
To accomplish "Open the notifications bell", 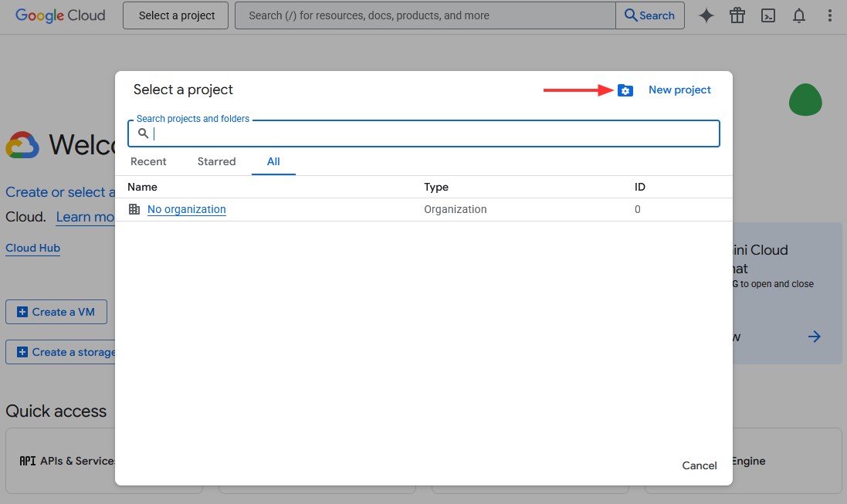I will click(799, 15).
